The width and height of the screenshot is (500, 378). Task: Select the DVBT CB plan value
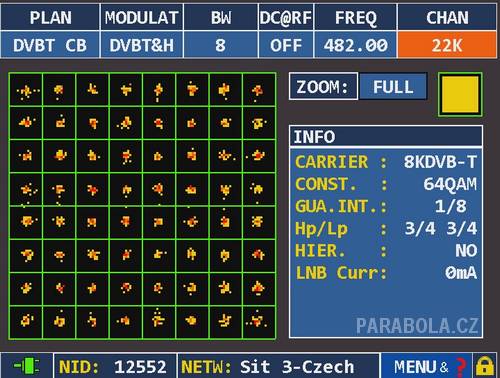tap(50, 45)
